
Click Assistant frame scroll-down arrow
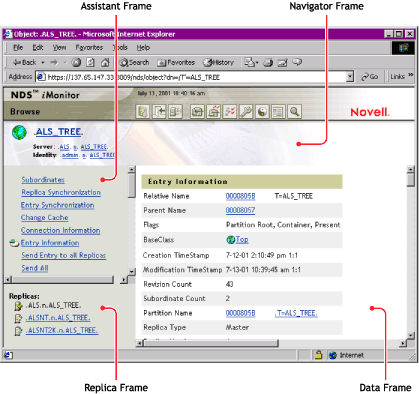click(132, 272)
